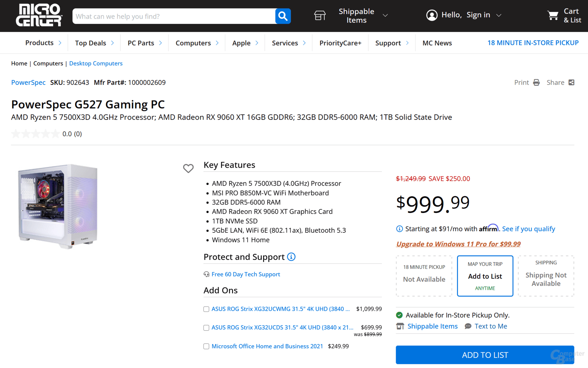Click the info icon next to Protect and Support
The height and width of the screenshot is (368, 588).
pyautogui.click(x=291, y=257)
